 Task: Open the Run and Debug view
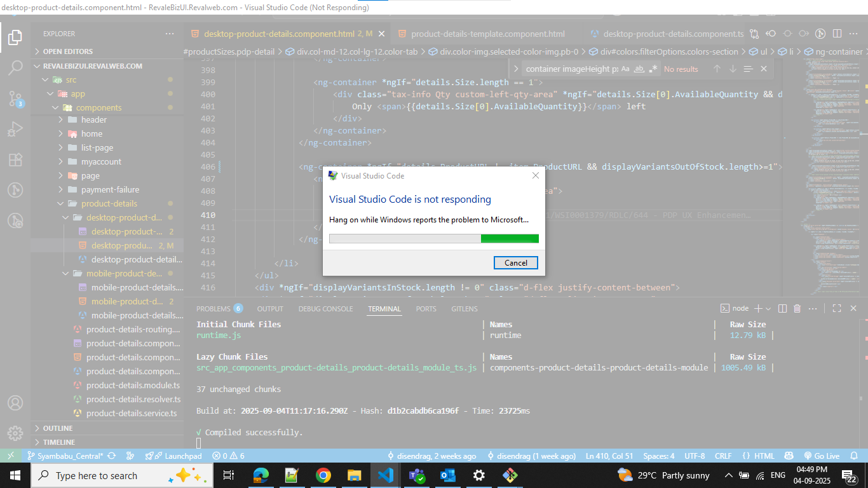pyautogui.click(x=15, y=129)
